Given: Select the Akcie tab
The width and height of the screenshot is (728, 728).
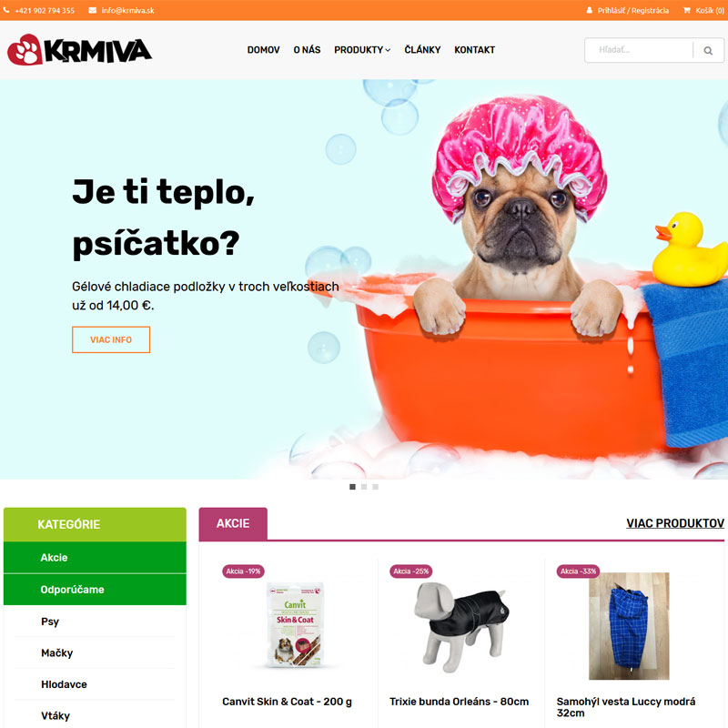Looking at the screenshot, I should 233,524.
